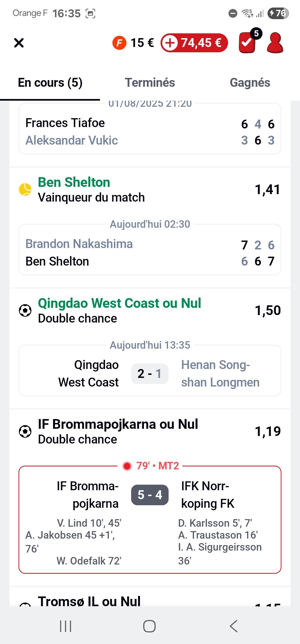
Task: Switch to the Gagnés tab
Action: coord(250,83)
